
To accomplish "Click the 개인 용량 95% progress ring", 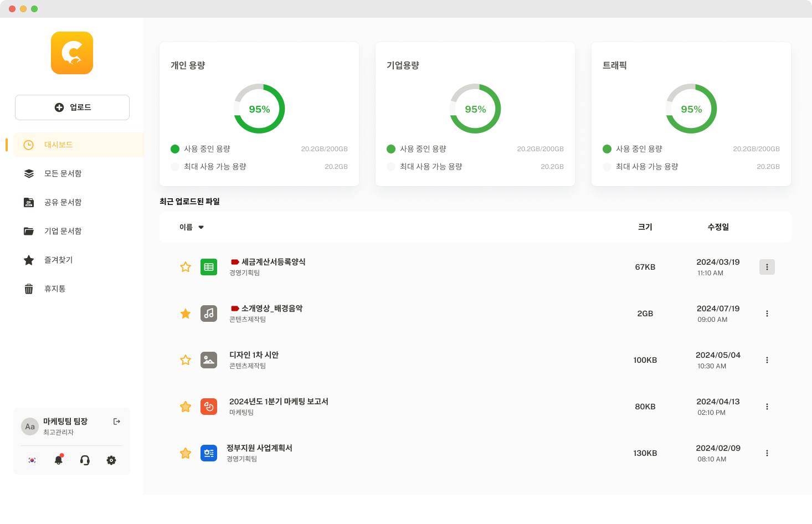I will 259,109.
